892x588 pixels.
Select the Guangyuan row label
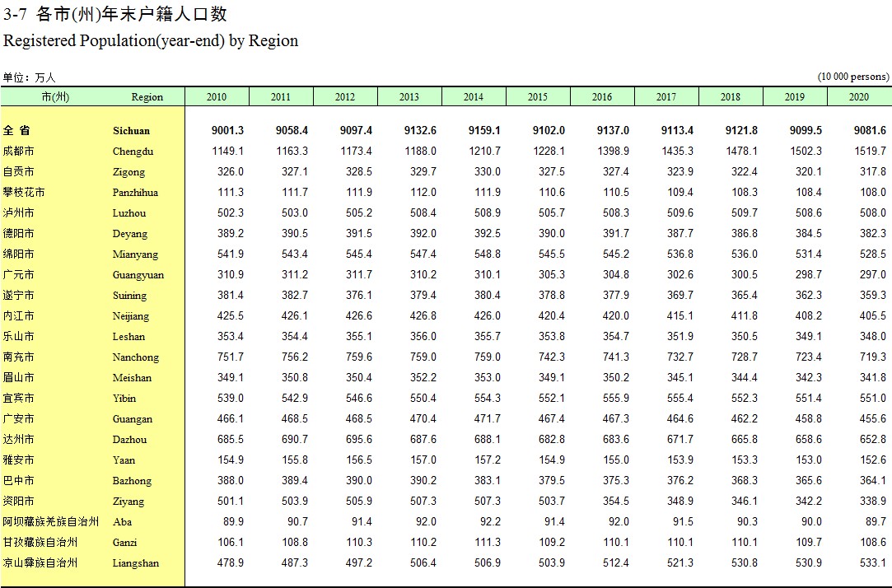click(x=138, y=275)
